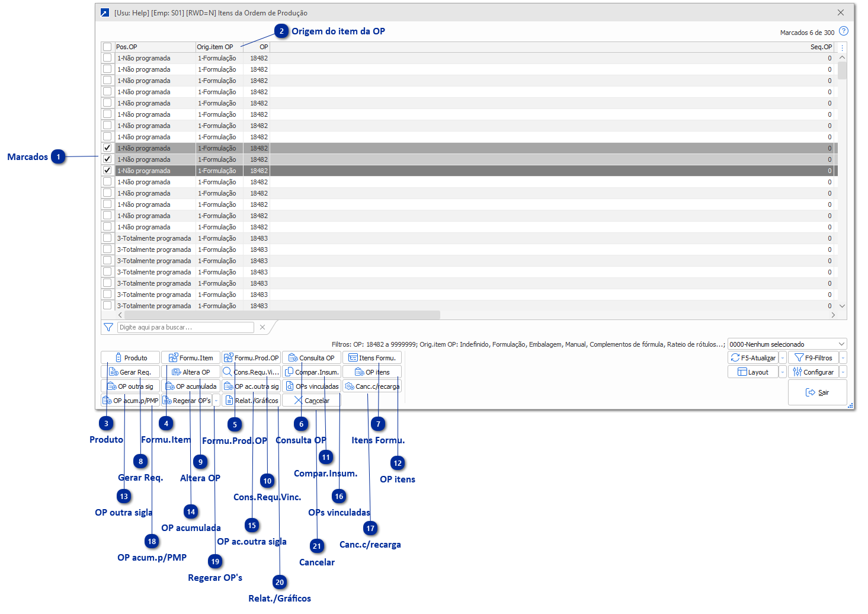Sort by the Pos.OP column header

click(x=155, y=47)
